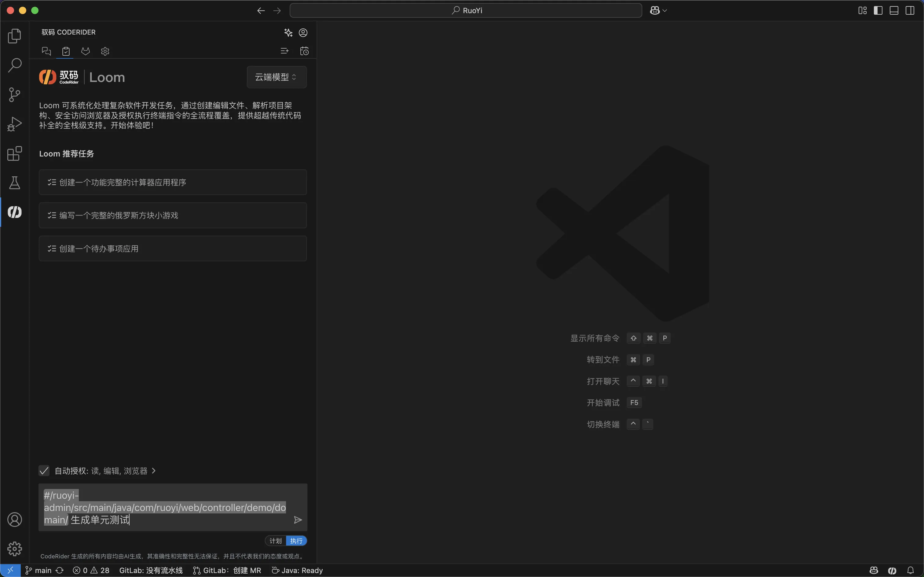Click the send arrow in the prompt box
Screen dimensions: 924x577
[298, 520]
